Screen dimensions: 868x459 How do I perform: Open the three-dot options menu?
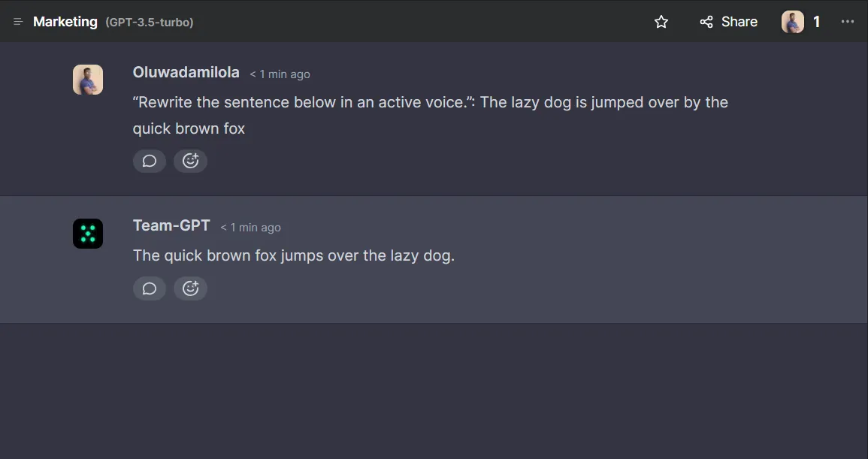click(x=848, y=22)
